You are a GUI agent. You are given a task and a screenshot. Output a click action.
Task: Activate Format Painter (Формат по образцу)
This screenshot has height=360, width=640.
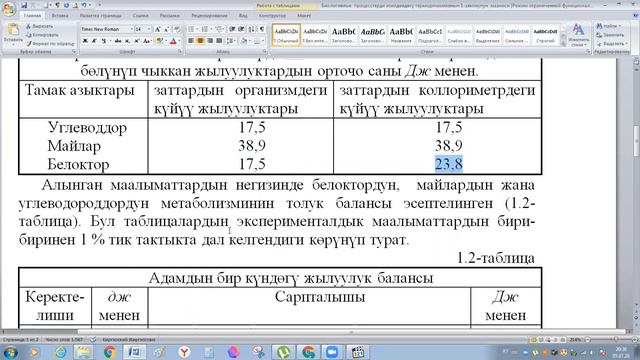pos(50,43)
